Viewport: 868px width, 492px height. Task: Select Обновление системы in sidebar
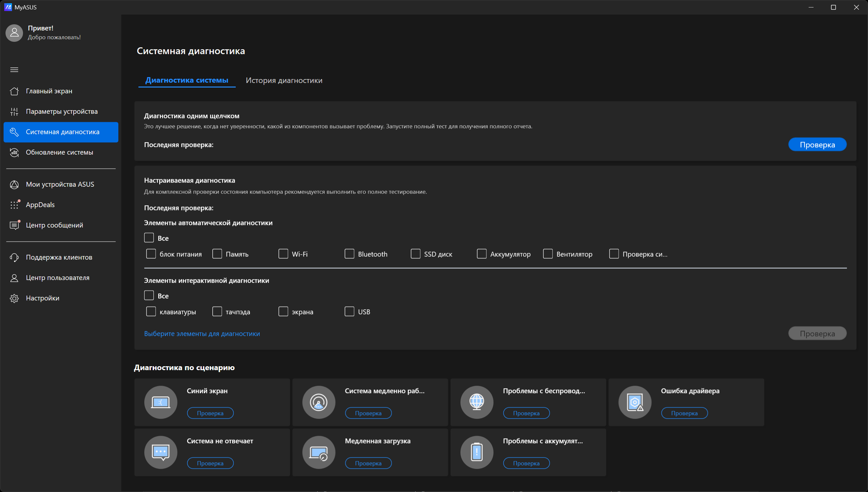point(61,152)
